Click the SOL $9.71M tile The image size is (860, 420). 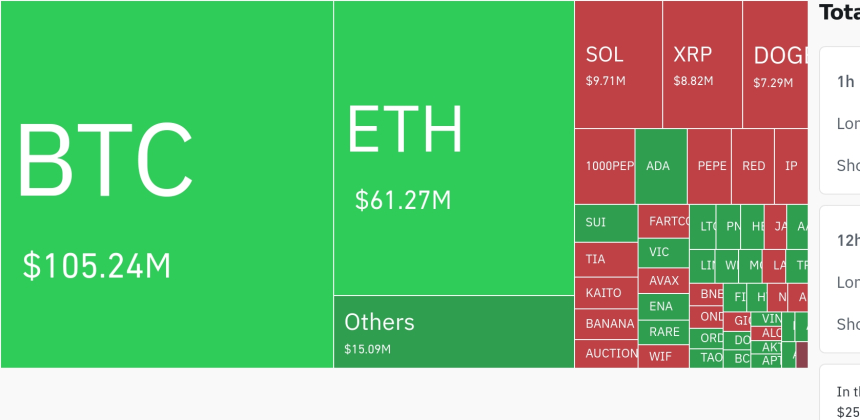pyautogui.click(x=618, y=64)
